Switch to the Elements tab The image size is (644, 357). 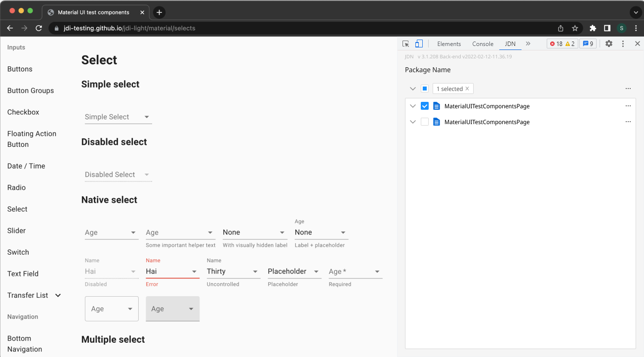pyautogui.click(x=449, y=44)
